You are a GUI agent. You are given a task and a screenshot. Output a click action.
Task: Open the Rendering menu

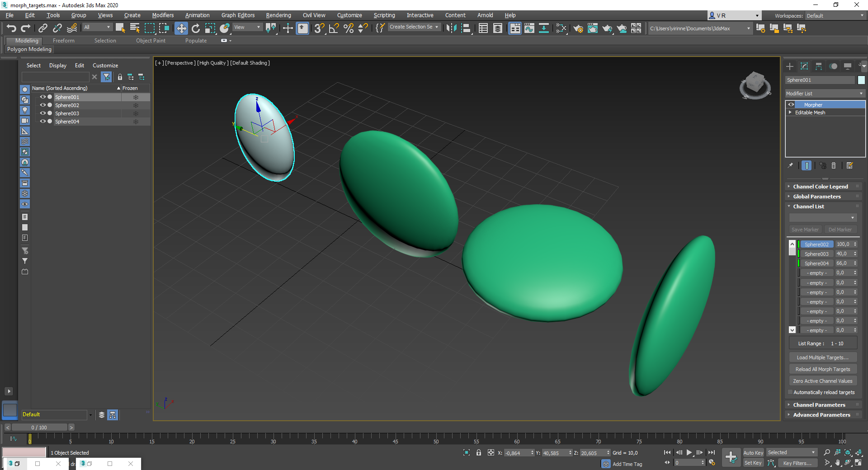pos(278,15)
